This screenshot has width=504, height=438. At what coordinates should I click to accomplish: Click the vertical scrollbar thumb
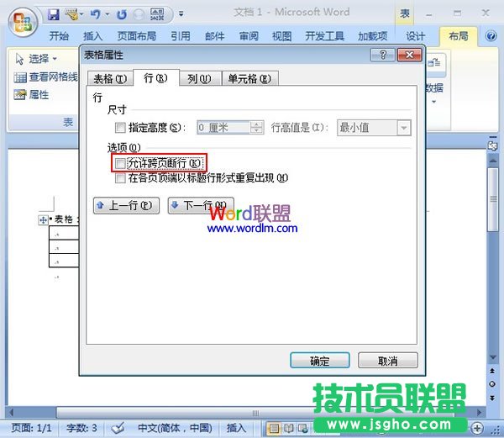[x=493, y=199]
